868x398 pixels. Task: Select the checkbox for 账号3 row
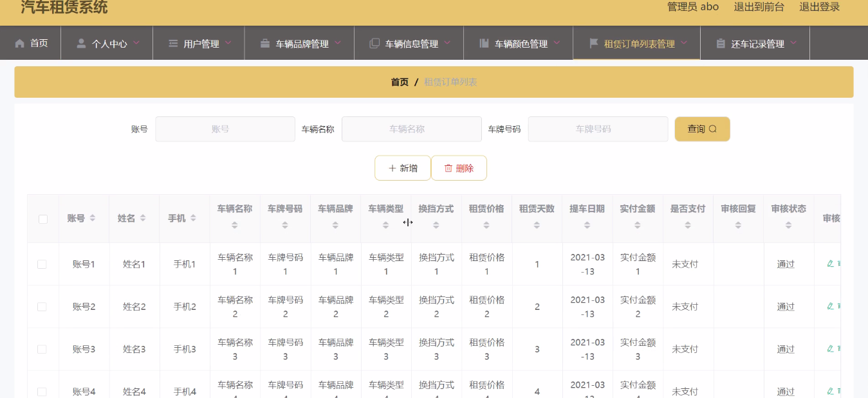(42, 349)
